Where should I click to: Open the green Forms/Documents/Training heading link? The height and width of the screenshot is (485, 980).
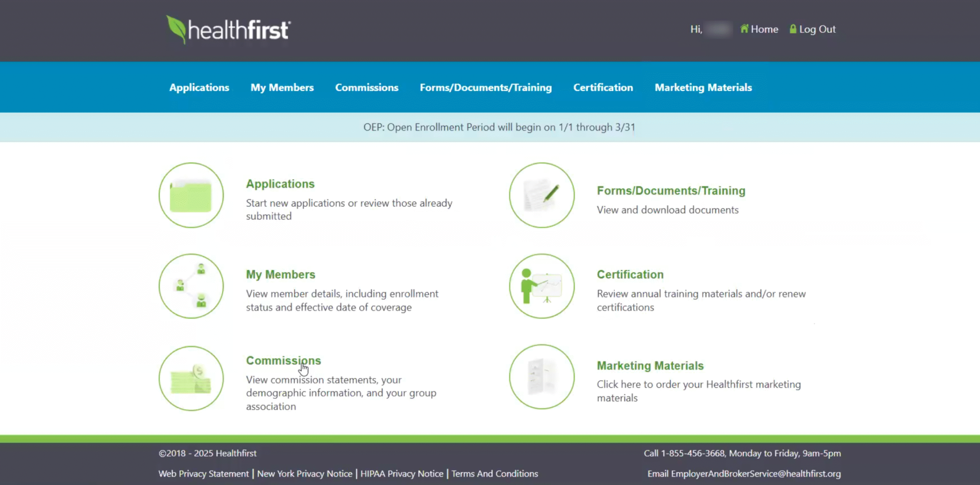(671, 191)
